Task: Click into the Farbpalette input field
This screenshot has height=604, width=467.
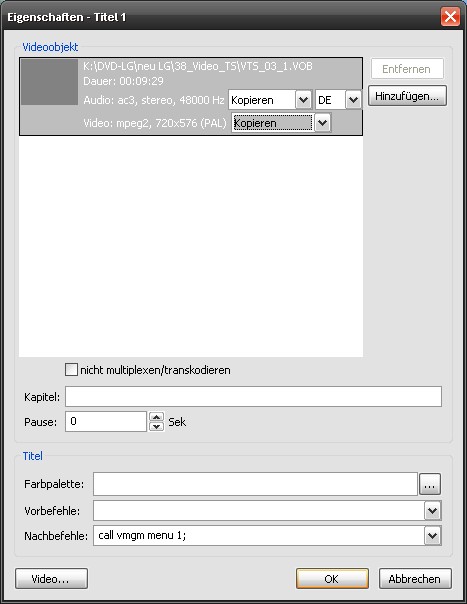Action: click(x=255, y=484)
